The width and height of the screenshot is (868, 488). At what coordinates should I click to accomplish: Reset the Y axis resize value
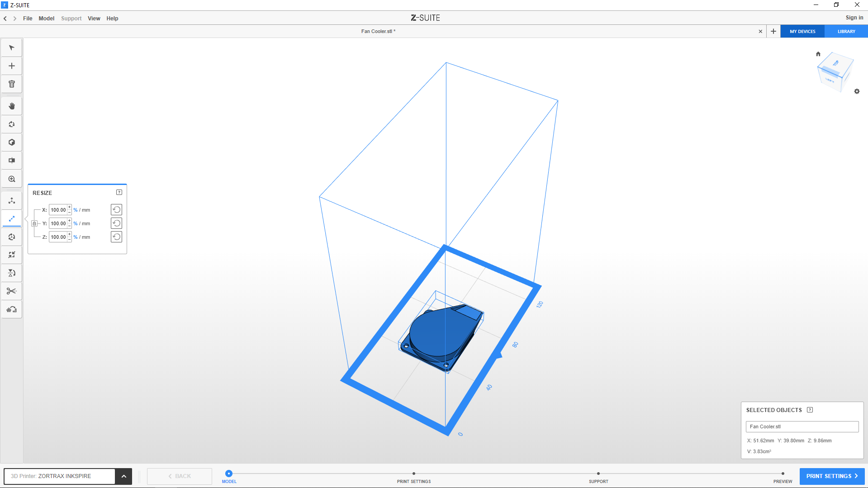click(116, 223)
